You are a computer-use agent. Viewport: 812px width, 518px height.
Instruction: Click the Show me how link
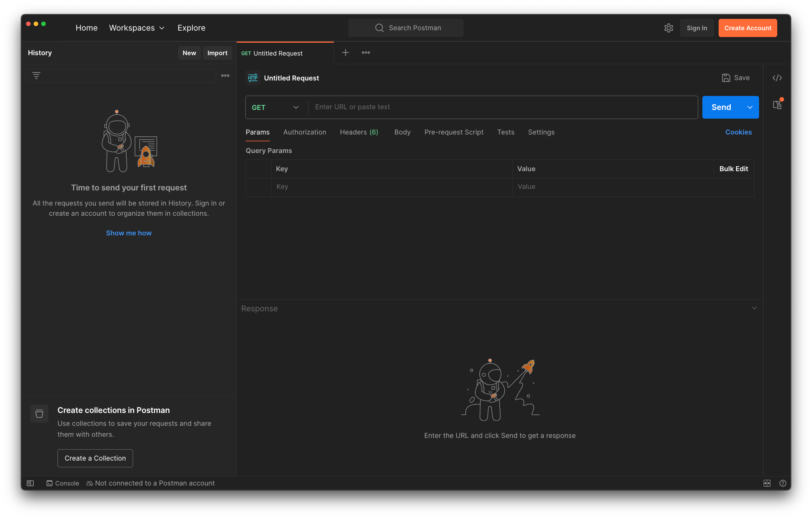click(x=129, y=233)
